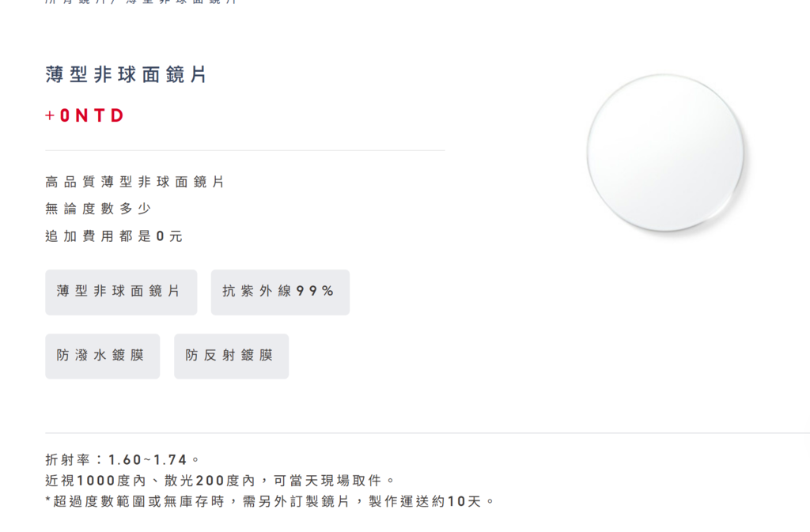Click the 薄型非球面鏡片 feature tag
The height and width of the screenshot is (532, 810).
121,292
